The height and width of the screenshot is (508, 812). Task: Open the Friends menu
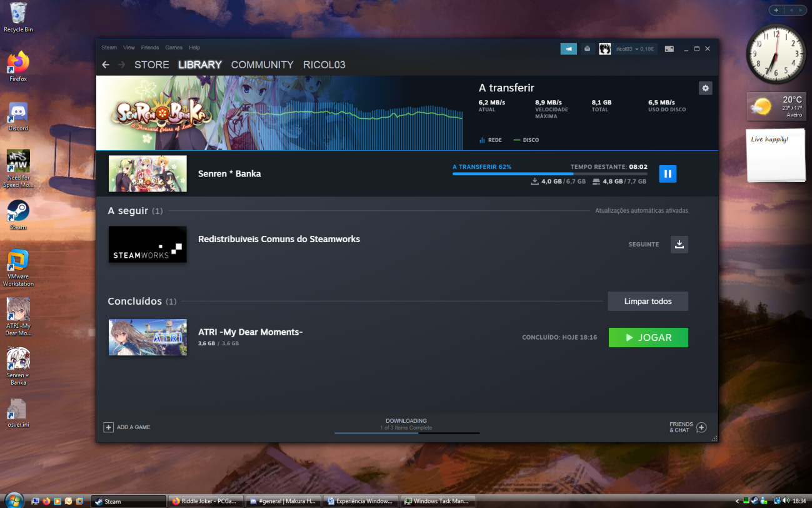(150, 48)
